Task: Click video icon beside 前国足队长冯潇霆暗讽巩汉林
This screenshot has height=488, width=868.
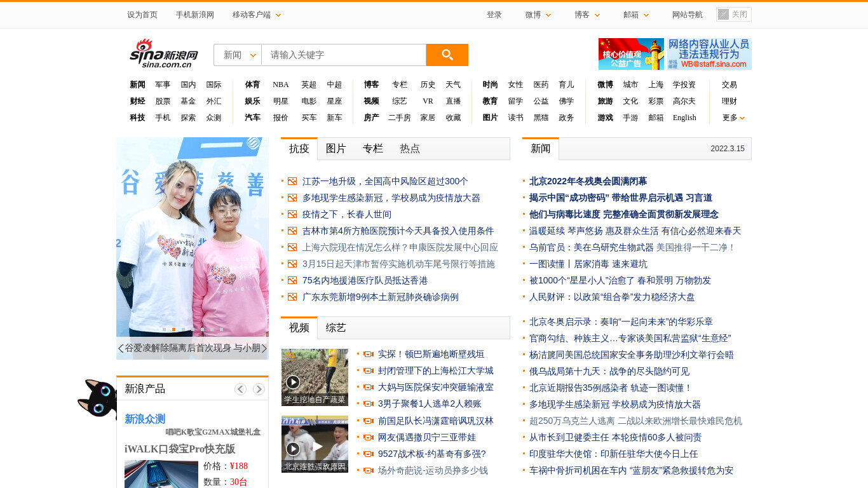Action: [368, 421]
